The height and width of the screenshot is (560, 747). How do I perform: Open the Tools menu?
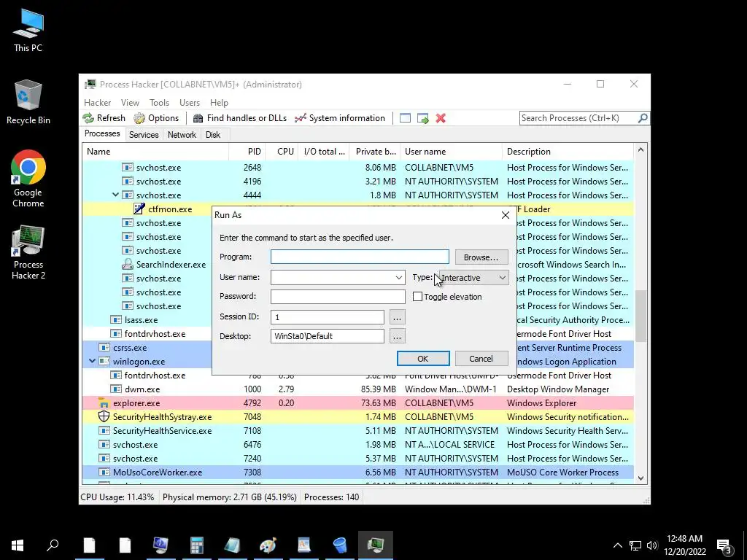(159, 102)
